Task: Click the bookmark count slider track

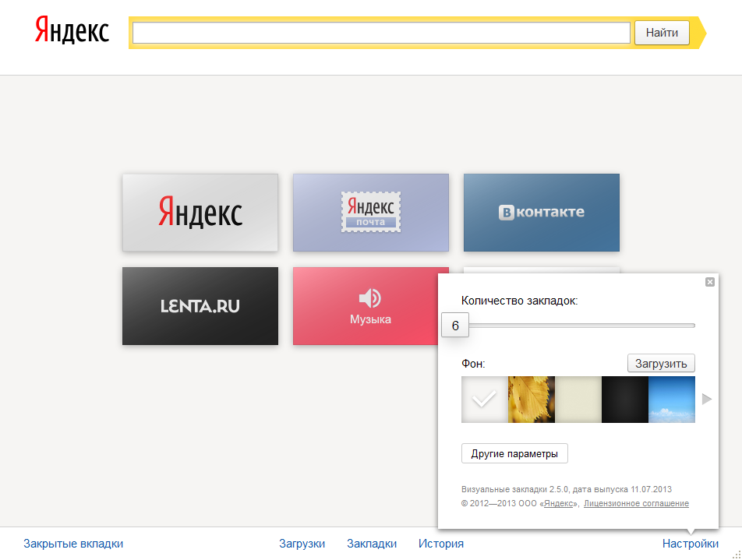Action: 581,326
